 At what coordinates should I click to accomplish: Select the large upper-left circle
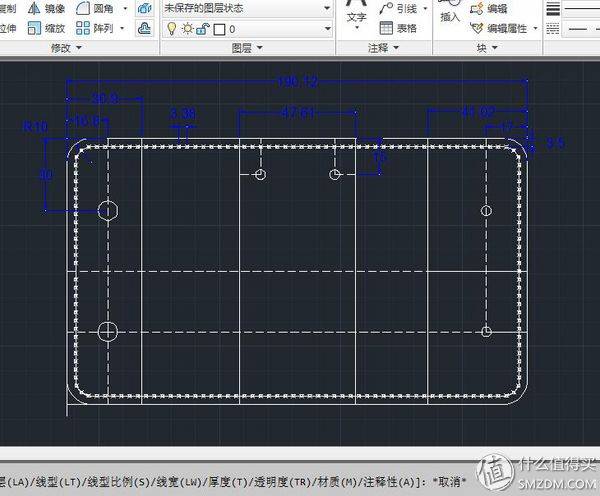(108, 210)
